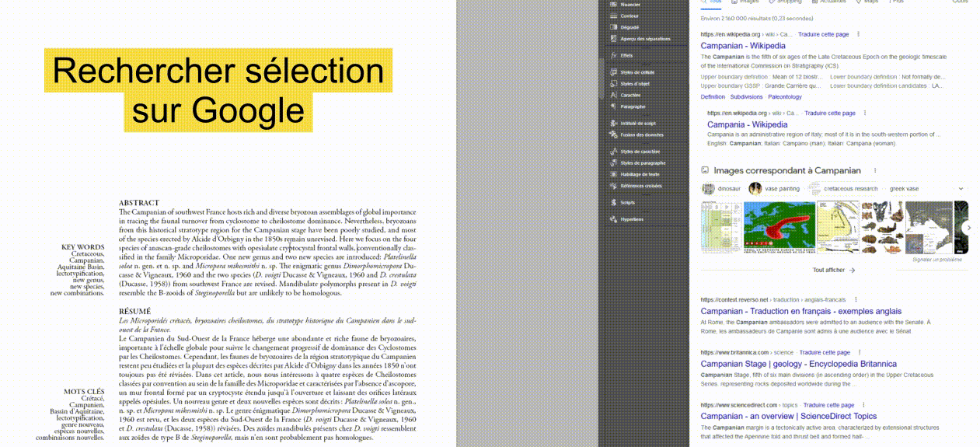Open the Aperçu des séparations panel

click(x=641, y=38)
